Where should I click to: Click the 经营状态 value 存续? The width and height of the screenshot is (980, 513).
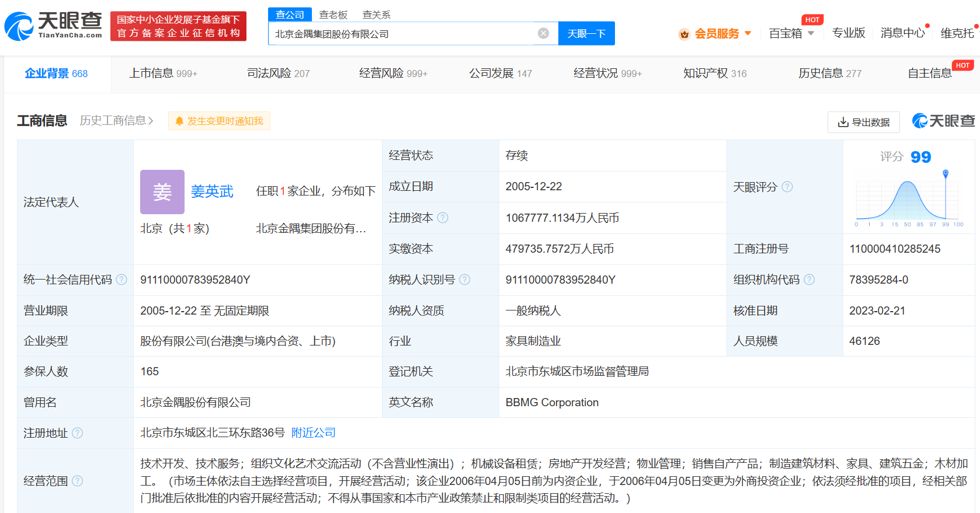516,155
